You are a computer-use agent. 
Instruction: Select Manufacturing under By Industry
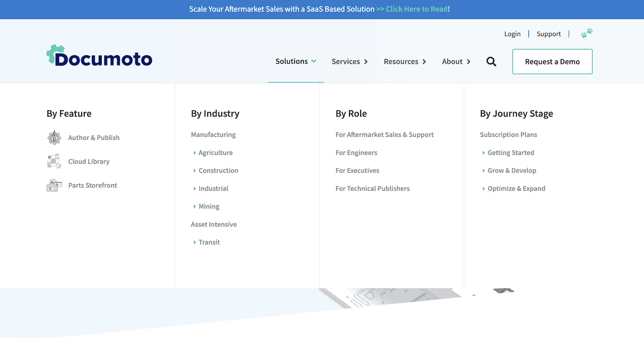213,134
